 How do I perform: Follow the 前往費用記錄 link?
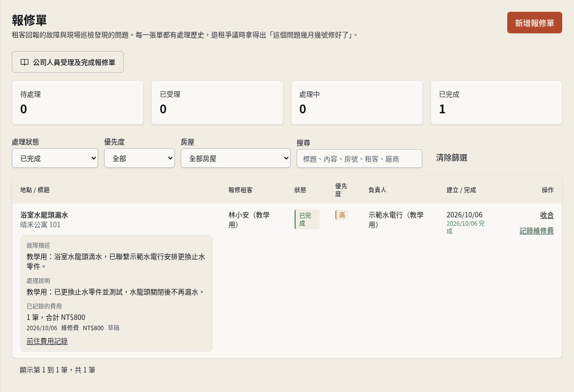coord(47,341)
